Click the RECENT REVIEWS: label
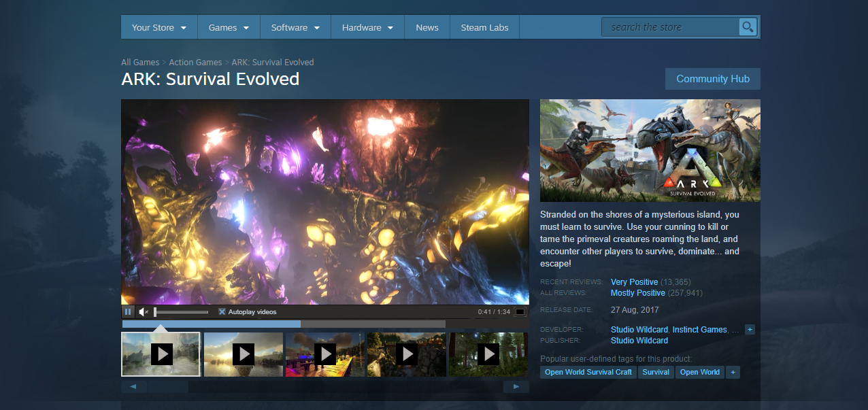The image size is (868, 410). (571, 282)
